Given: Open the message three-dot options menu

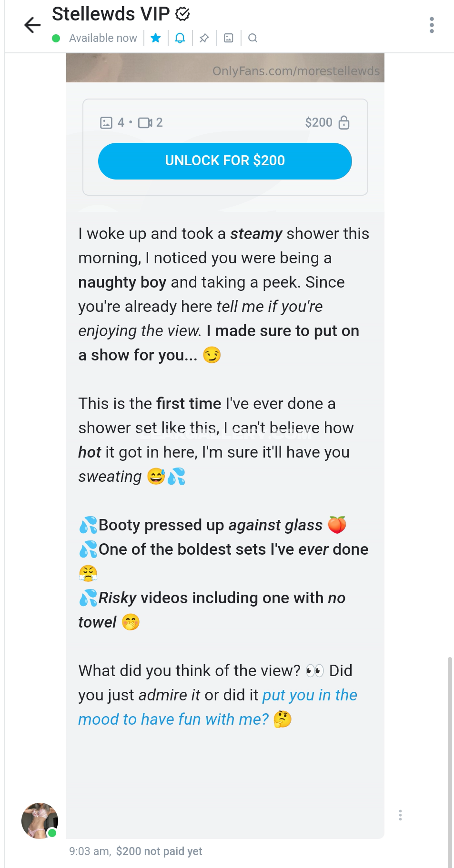Looking at the screenshot, I should click(x=400, y=815).
